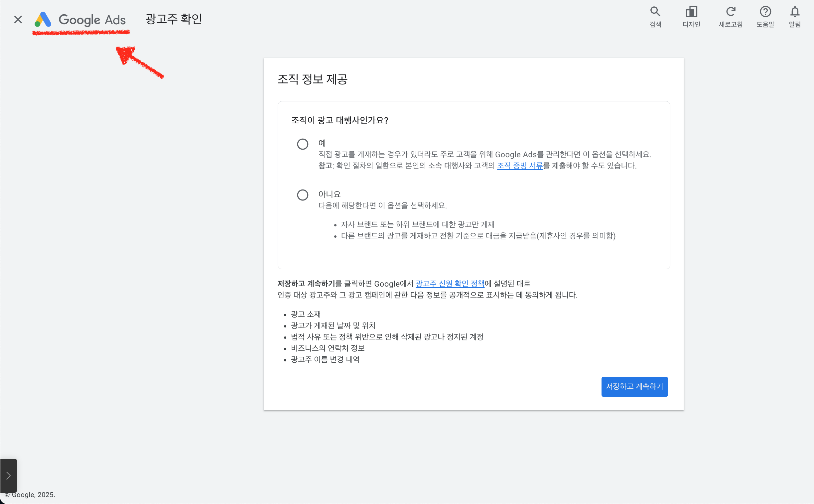Expand the collapsed side panel chevron
The width and height of the screenshot is (814, 504).
[8, 475]
